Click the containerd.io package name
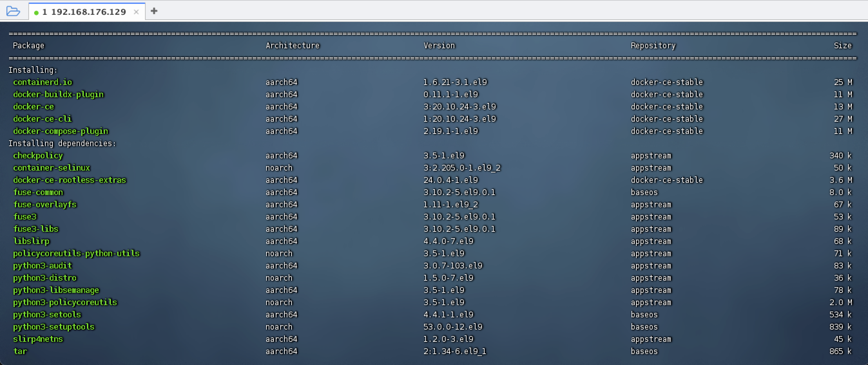 pos(43,82)
